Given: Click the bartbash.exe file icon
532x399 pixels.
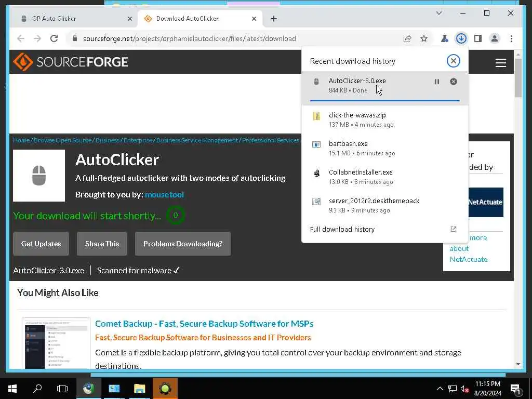Looking at the screenshot, I should tap(316, 144).
